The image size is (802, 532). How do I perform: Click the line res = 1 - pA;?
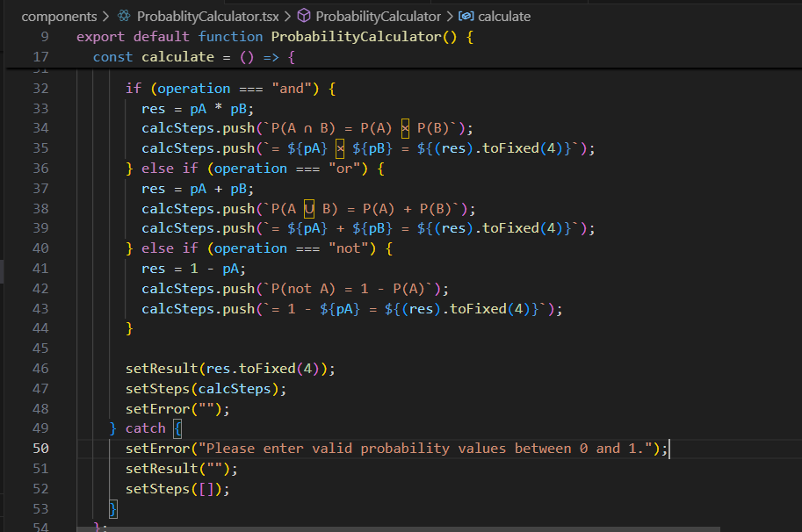193,269
